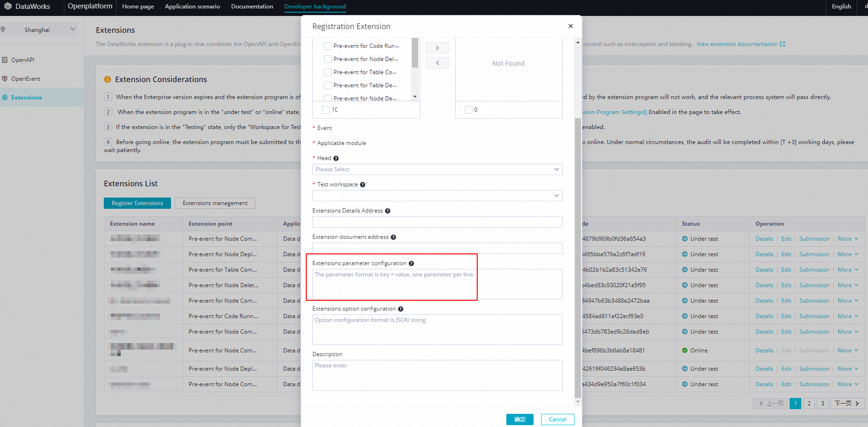Click help icon for Extension document address
The height and width of the screenshot is (427, 868).
pyautogui.click(x=393, y=237)
